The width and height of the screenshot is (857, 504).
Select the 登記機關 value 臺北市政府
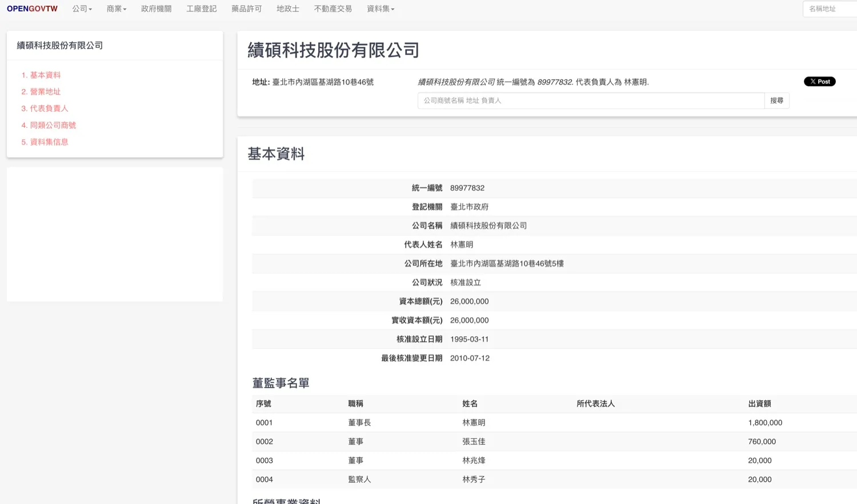pos(469,207)
